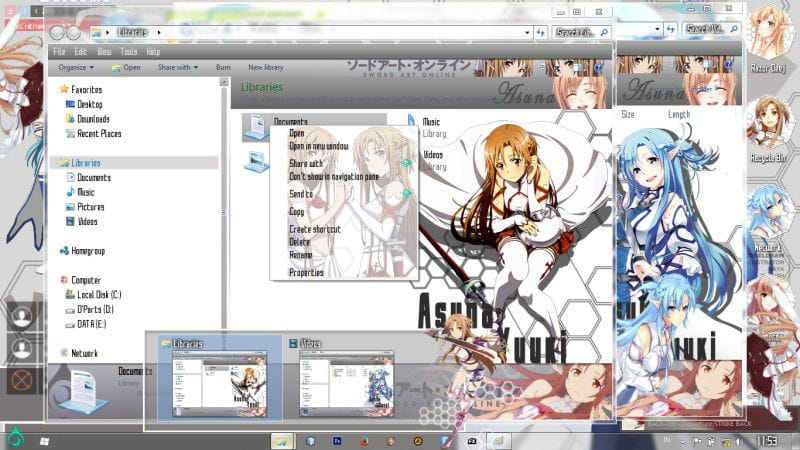Click the Burn toolbar button
This screenshot has width=800, height=450.
(223, 67)
